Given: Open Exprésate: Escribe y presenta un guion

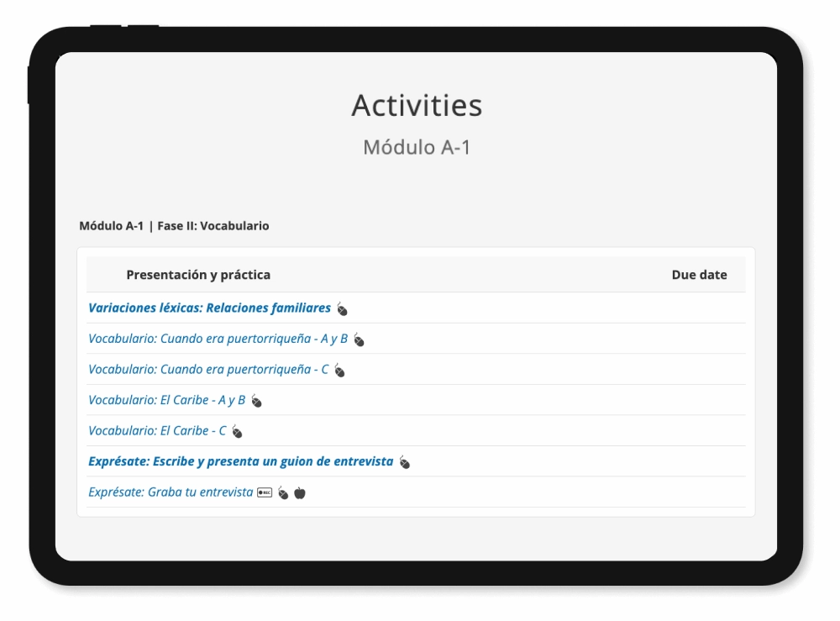Looking at the screenshot, I should pyautogui.click(x=240, y=461).
